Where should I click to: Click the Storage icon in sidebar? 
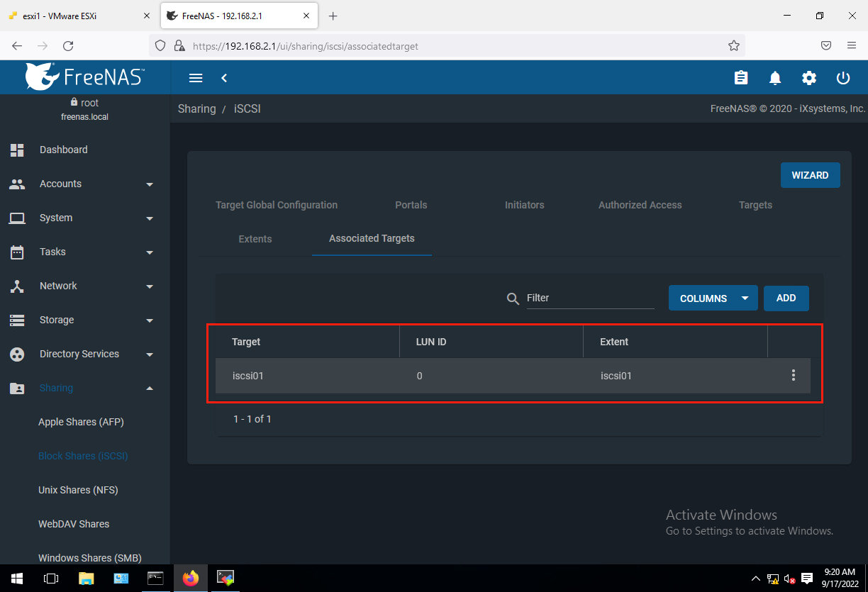[17, 320]
